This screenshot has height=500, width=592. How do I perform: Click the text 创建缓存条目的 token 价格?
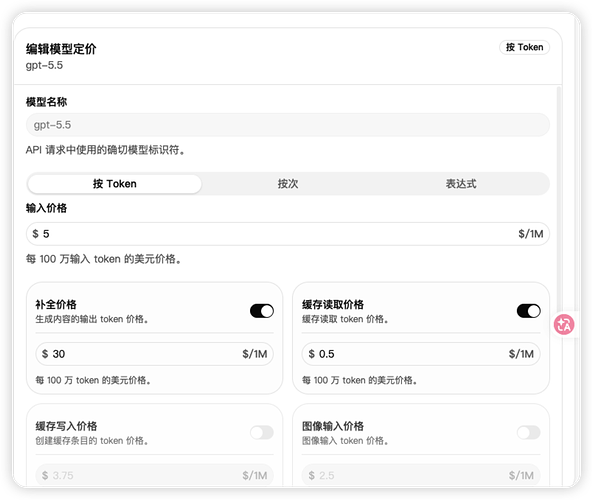coord(92,441)
